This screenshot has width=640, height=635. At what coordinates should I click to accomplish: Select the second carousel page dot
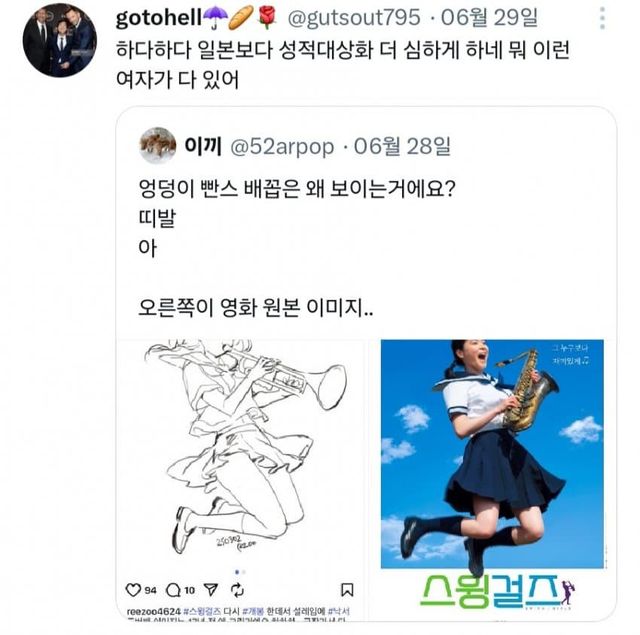point(244,572)
